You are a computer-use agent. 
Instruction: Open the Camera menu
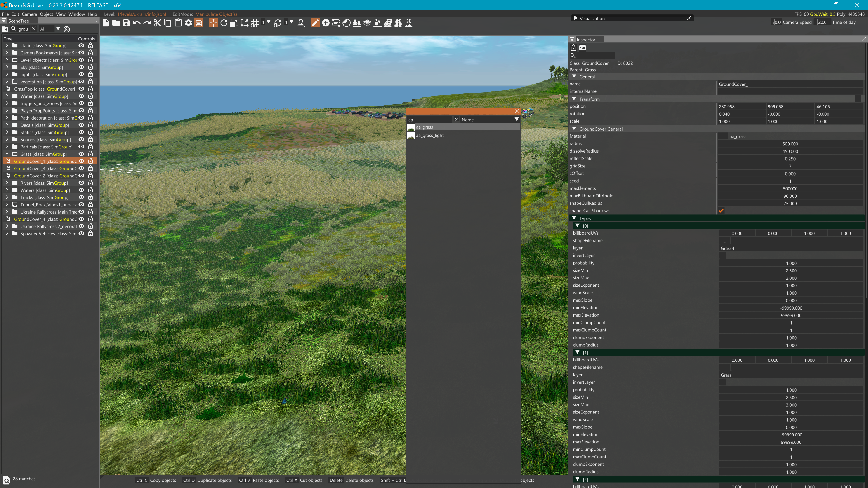29,14
